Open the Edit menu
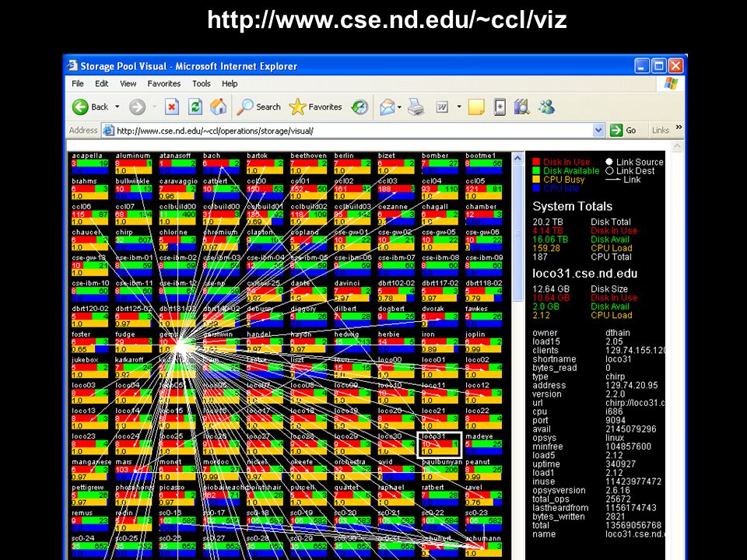The image size is (747, 560). click(x=101, y=83)
